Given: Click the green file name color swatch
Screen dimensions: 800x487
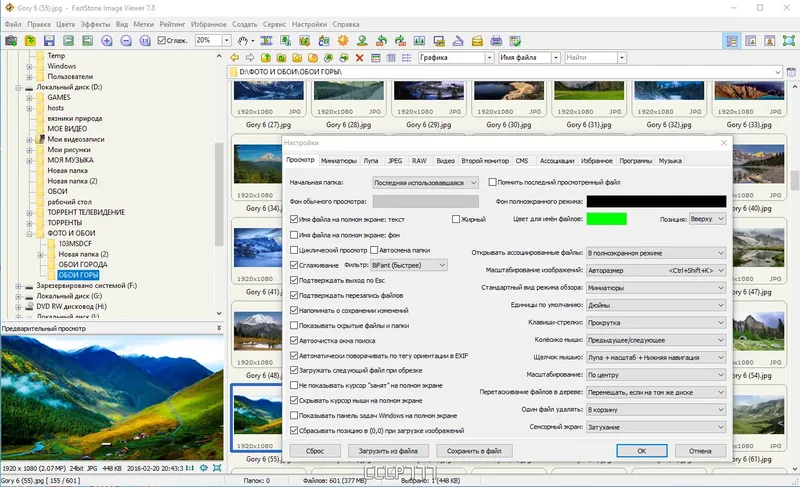Looking at the screenshot, I should pyautogui.click(x=607, y=219).
